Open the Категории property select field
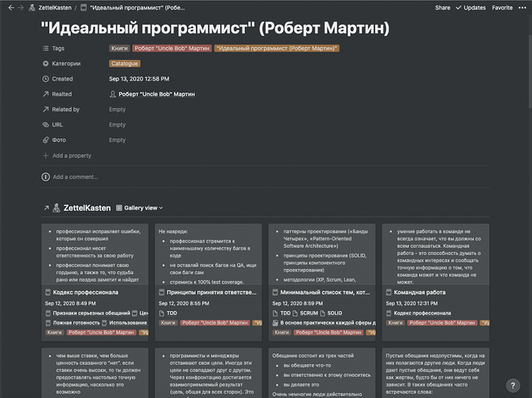Screen dimensions: 532x398 (x=125, y=64)
